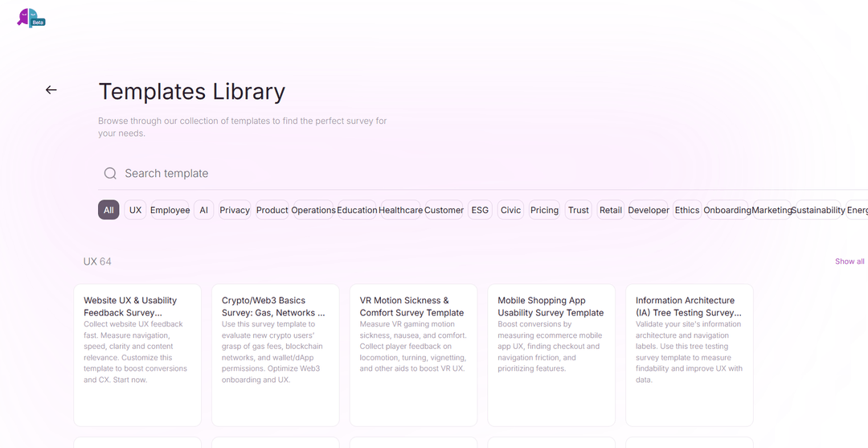The image size is (868, 448).
Task: Click the app logo with Beta badge
Action: point(31,18)
